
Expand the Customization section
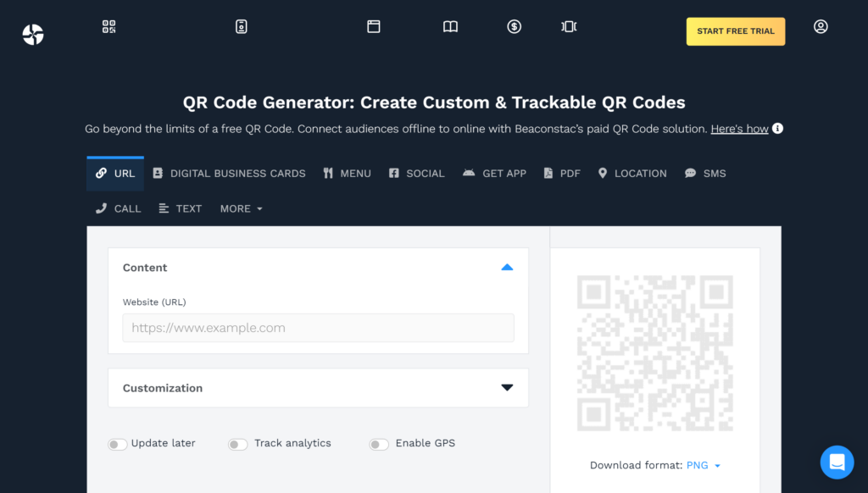[507, 387]
